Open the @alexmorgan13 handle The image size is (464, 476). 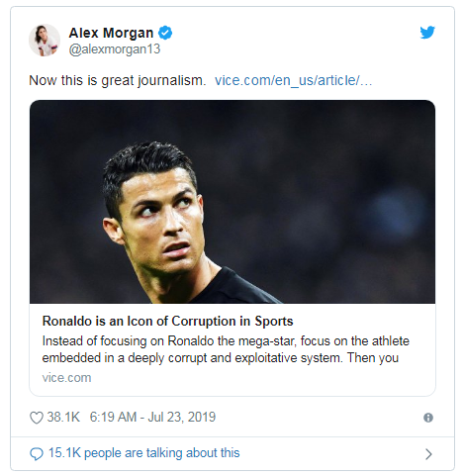(115, 48)
